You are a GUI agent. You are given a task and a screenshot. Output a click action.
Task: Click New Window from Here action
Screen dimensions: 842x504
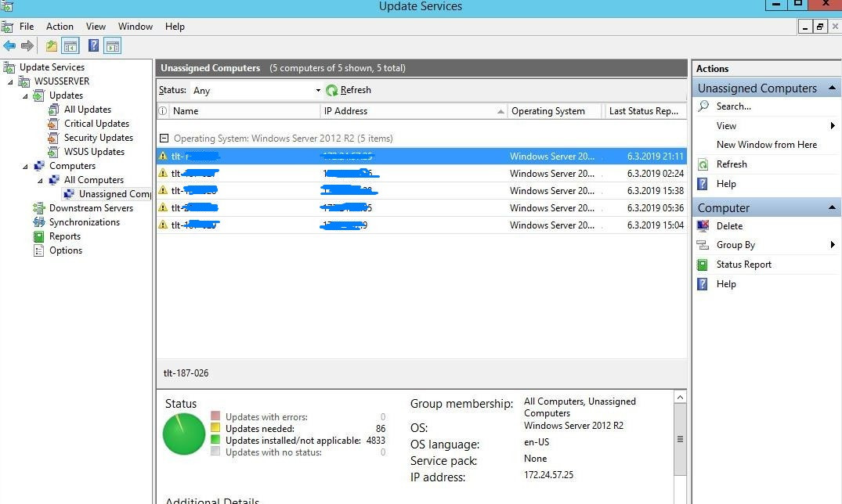[766, 144]
